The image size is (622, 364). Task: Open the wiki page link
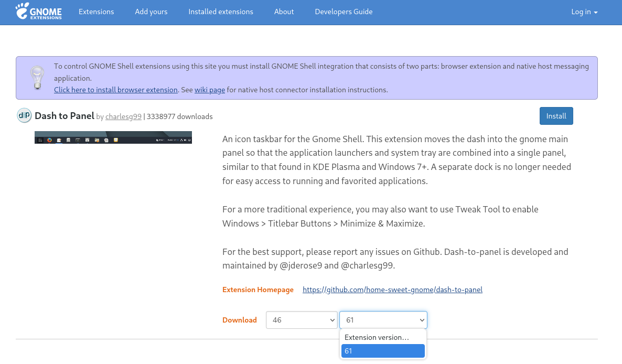(x=209, y=90)
